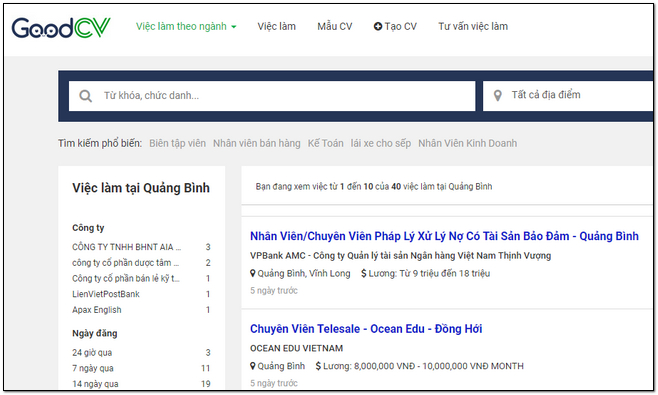The image size is (658, 395).
Task: Click the VPBank AMC company name
Action: pos(400,256)
